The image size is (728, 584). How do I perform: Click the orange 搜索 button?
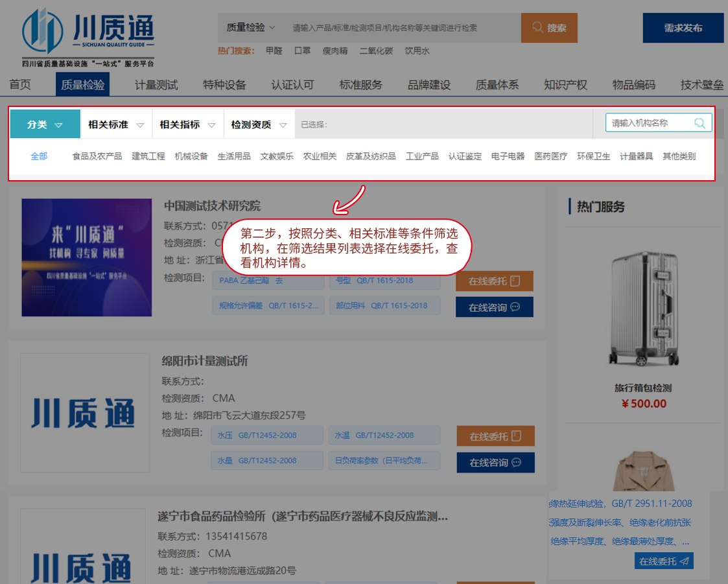(549, 28)
